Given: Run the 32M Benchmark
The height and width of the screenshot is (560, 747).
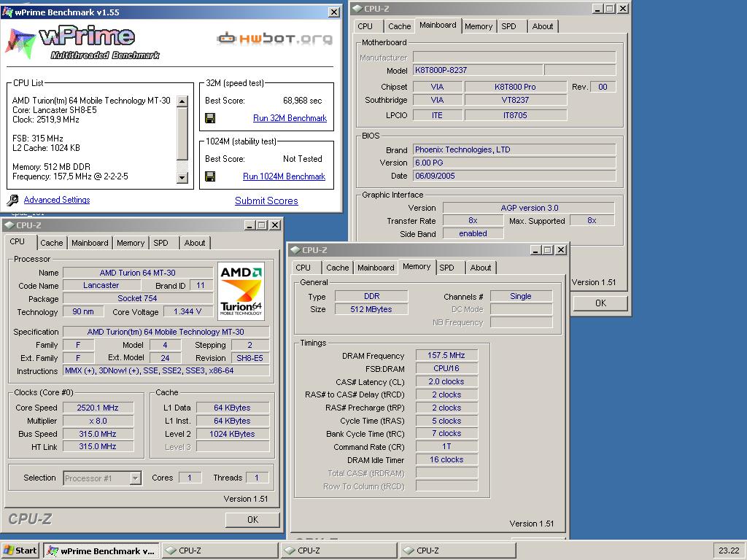Looking at the screenshot, I should [290, 118].
